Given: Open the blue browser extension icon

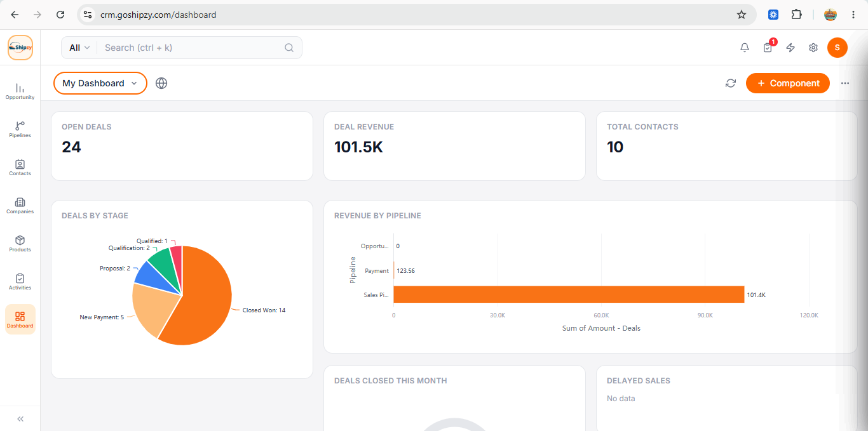Looking at the screenshot, I should point(773,15).
